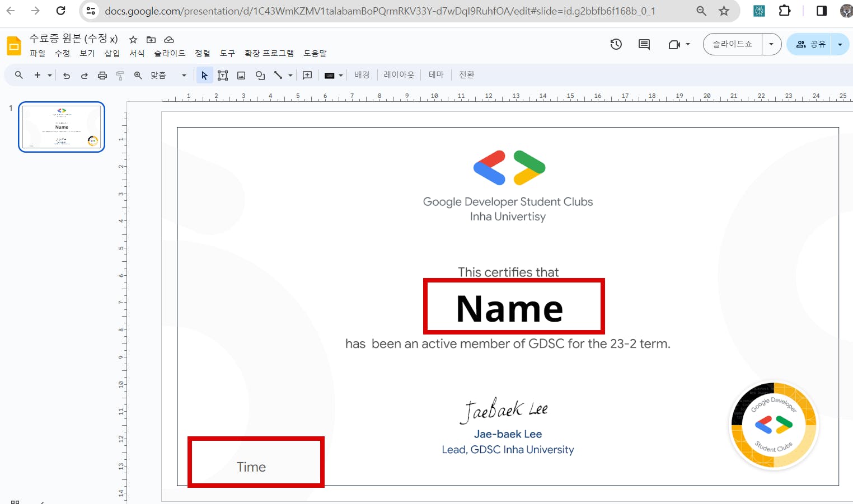Click the 'Jae-baek Lee' name text
The image size is (853, 504).
508,434
